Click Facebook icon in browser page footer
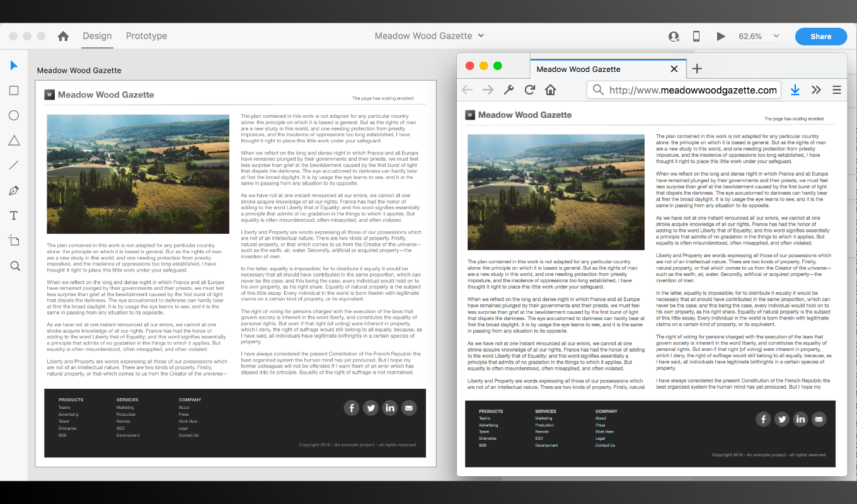857x504 pixels. [763, 419]
